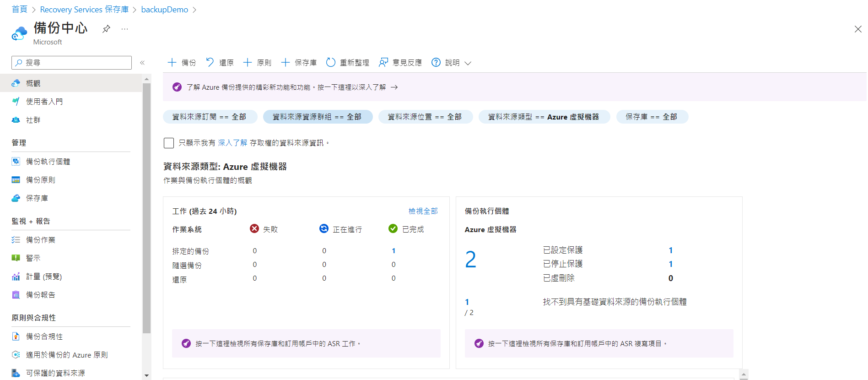
Task: Click the 隨選備份 row label
Action: (187, 265)
